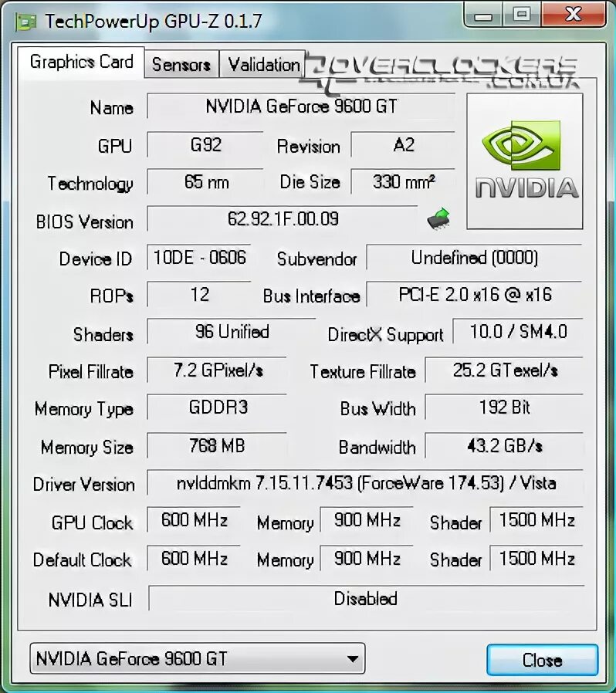Click the Technology field 65 nm
This screenshot has width=616, height=693.
click(x=205, y=181)
